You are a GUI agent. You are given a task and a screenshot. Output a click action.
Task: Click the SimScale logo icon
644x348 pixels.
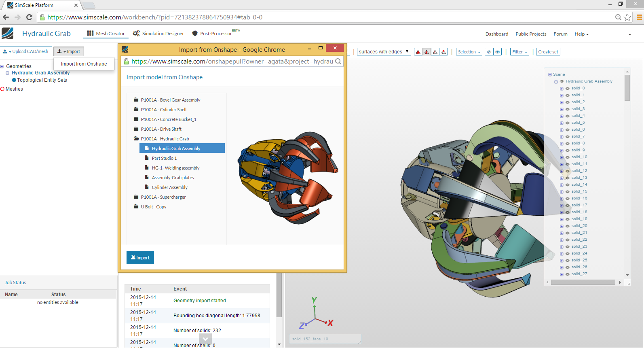pyautogui.click(x=8, y=34)
